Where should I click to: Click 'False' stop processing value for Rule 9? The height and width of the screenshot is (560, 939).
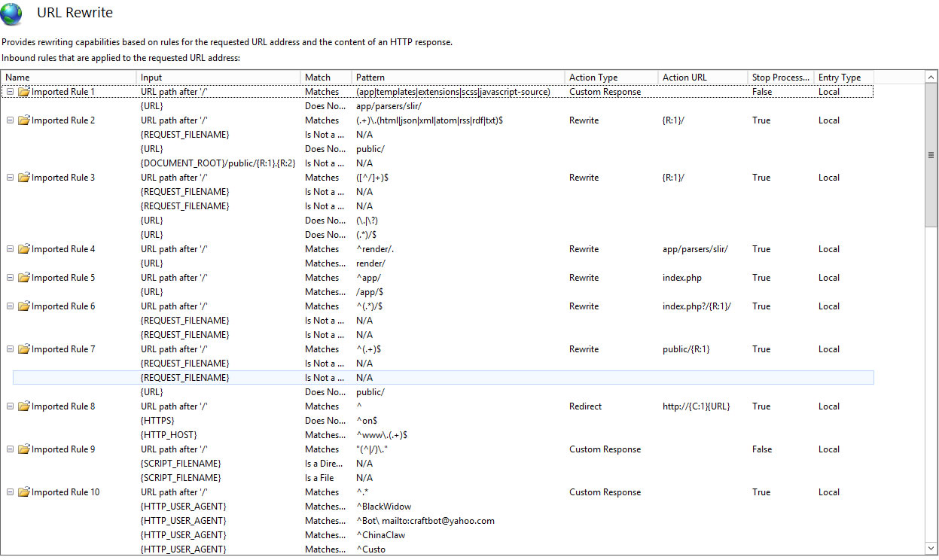[x=761, y=449]
